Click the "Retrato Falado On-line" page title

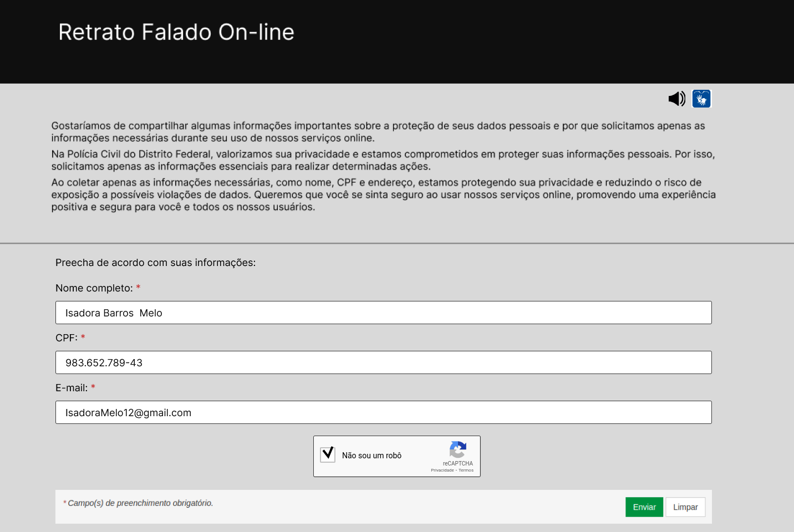[176, 32]
